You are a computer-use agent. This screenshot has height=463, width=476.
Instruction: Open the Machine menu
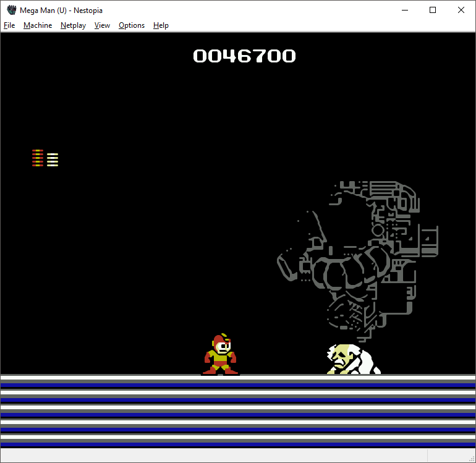[38, 25]
